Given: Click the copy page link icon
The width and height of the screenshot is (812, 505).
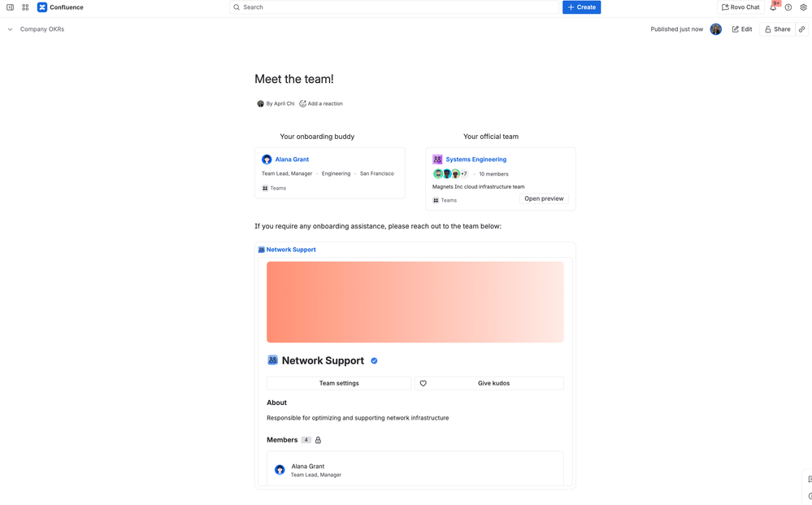Looking at the screenshot, I should point(801,28).
